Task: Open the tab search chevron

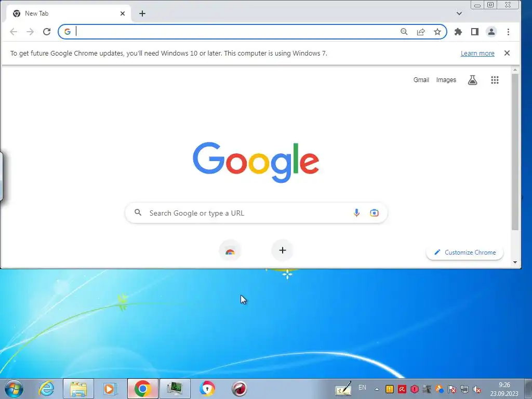Action: (459, 14)
